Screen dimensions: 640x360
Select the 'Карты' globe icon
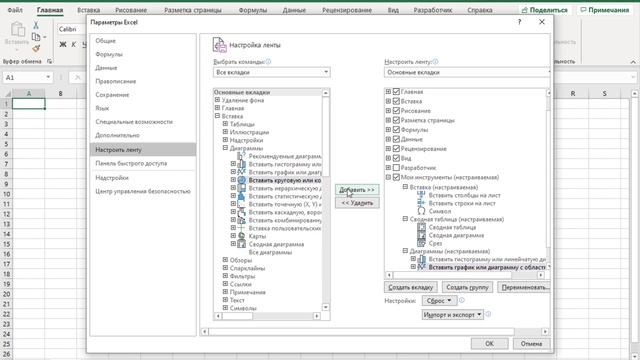coord(242,236)
